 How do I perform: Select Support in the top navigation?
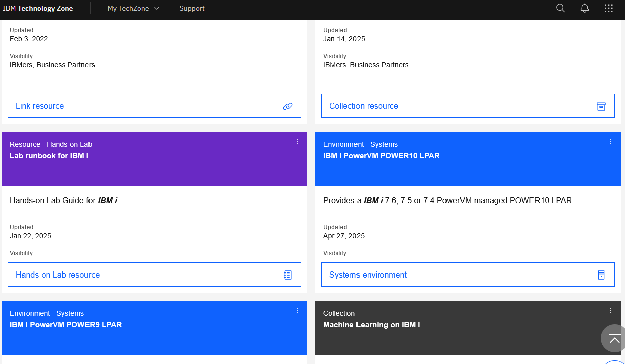192,8
